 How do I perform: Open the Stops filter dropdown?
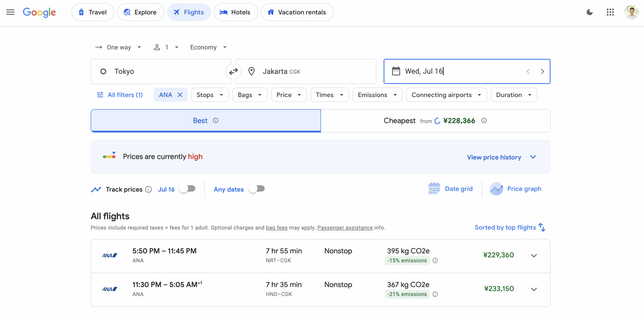pyautogui.click(x=210, y=95)
